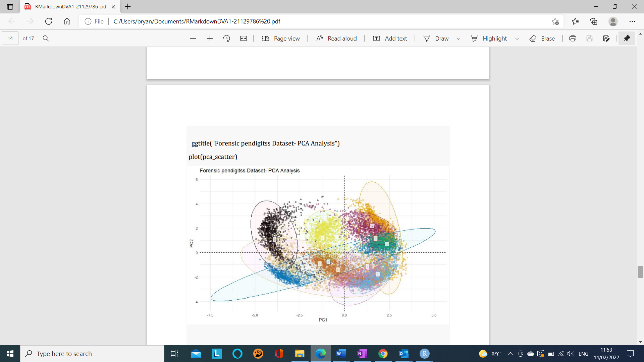Add this page to favorites

click(556, 21)
